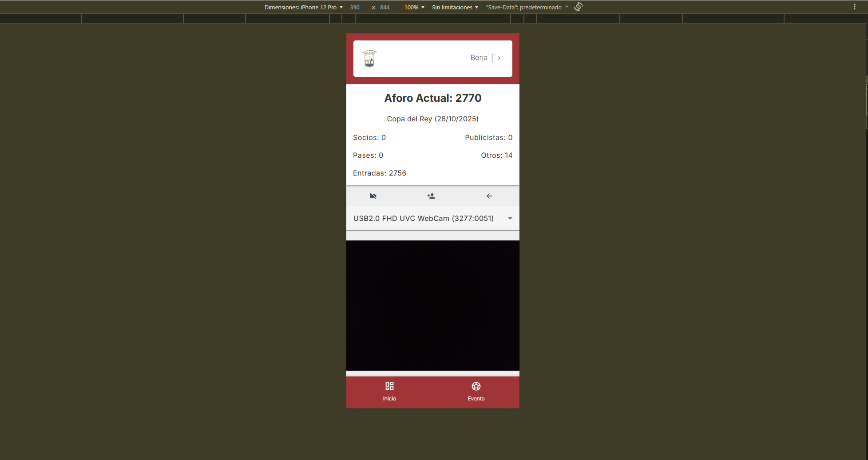This screenshot has width=868, height=460.
Task: Rotate the device orientation
Action: click(578, 7)
